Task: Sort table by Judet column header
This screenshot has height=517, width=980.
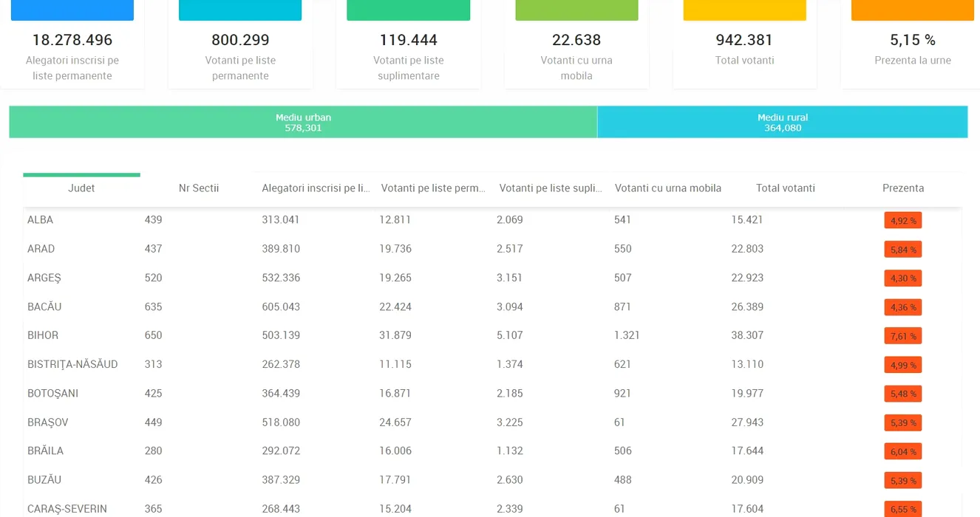Action: click(81, 188)
